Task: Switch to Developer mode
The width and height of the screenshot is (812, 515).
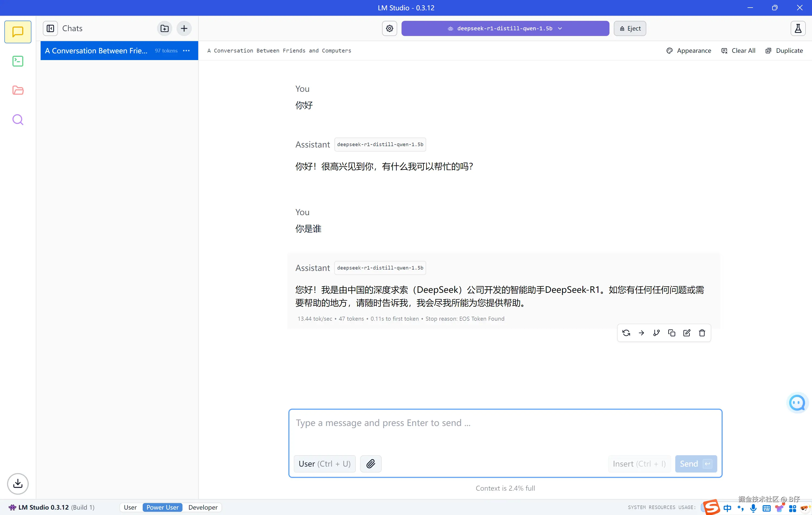Action: pyautogui.click(x=203, y=507)
